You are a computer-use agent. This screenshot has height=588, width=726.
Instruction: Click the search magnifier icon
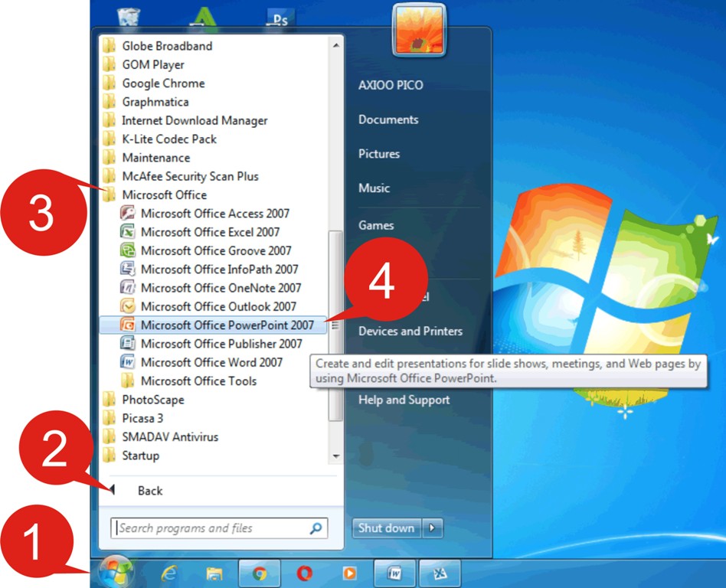pos(316,528)
